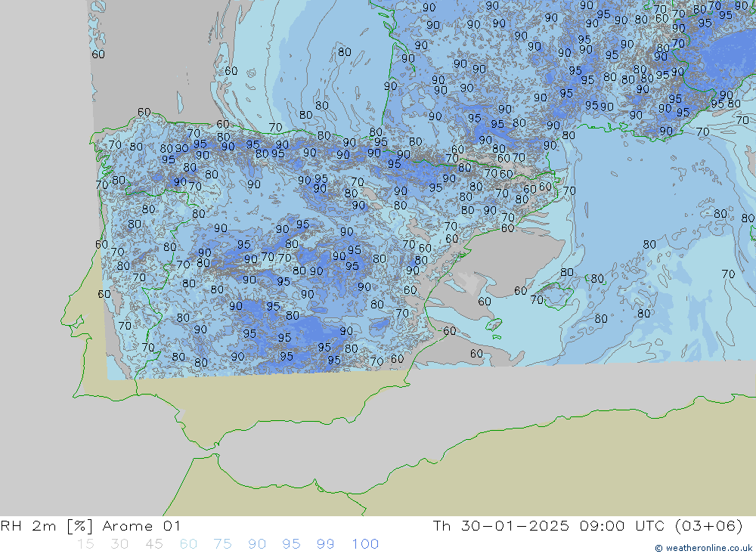The height and width of the screenshot is (554, 756).
Task: Select the legend value 90 in the scale
Action: [x=257, y=544]
